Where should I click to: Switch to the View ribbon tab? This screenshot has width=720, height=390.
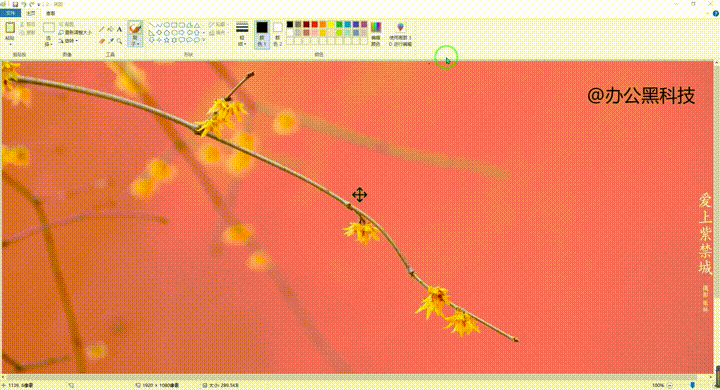(x=51, y=13)
